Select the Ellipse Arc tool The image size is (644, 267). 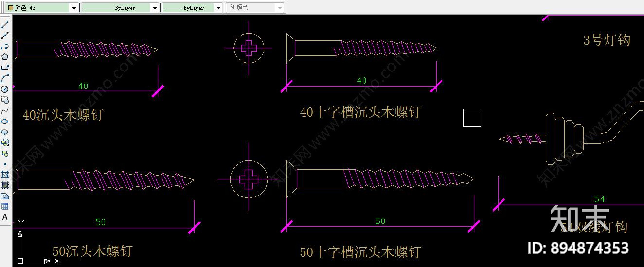5,132
